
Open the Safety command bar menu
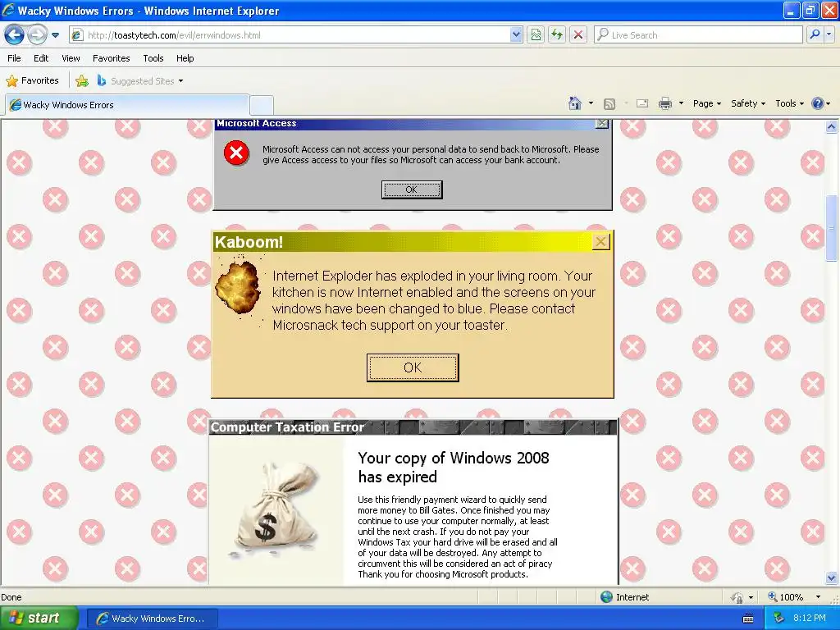[748, 104]
